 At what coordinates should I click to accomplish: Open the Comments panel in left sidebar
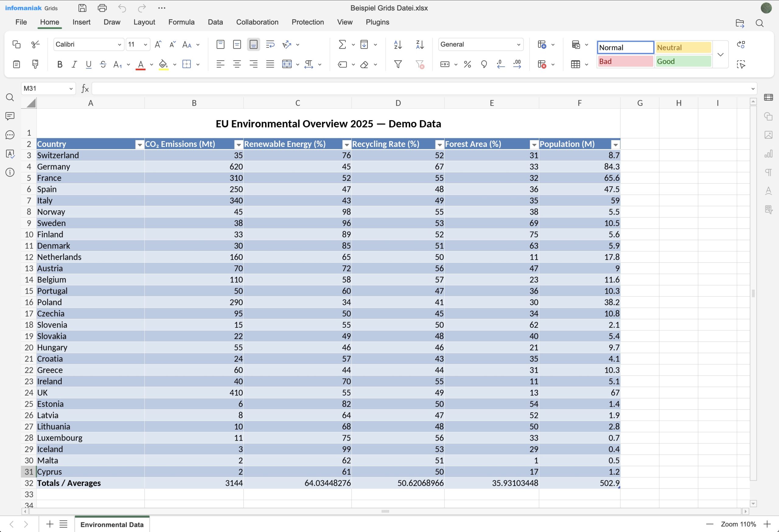point(10,116)
